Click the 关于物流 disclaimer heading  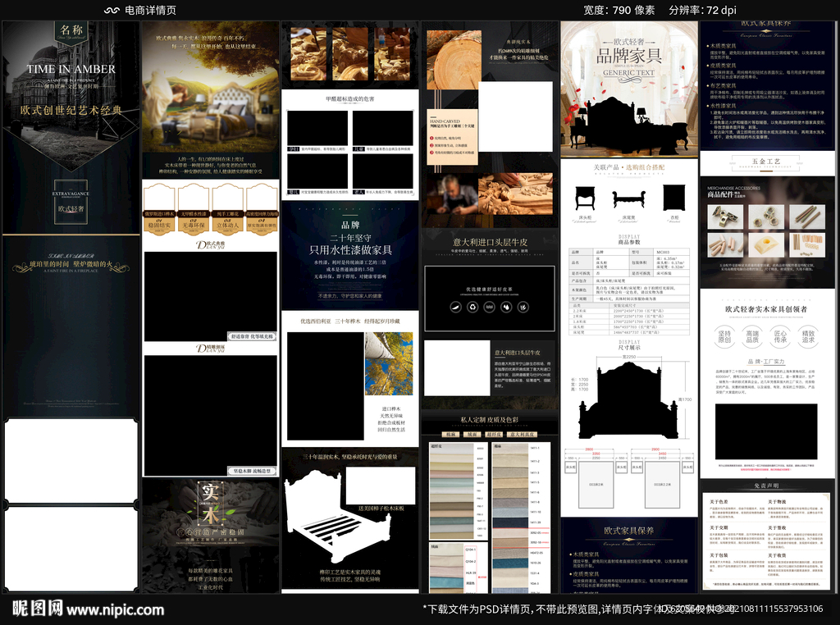[777, 502]
